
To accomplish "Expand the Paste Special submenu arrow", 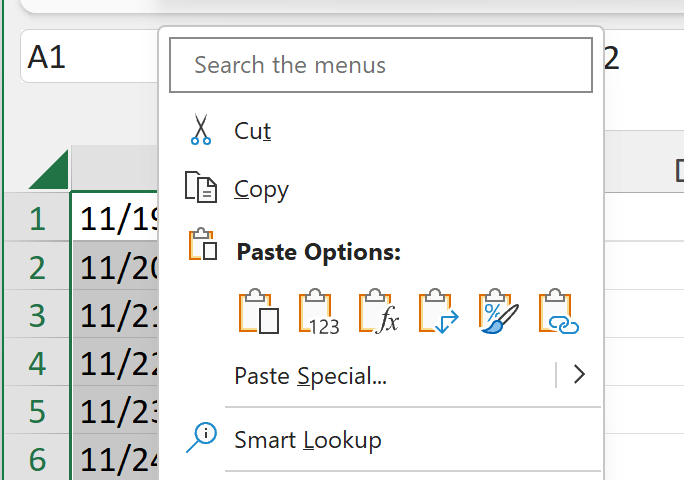I will 579,375.
